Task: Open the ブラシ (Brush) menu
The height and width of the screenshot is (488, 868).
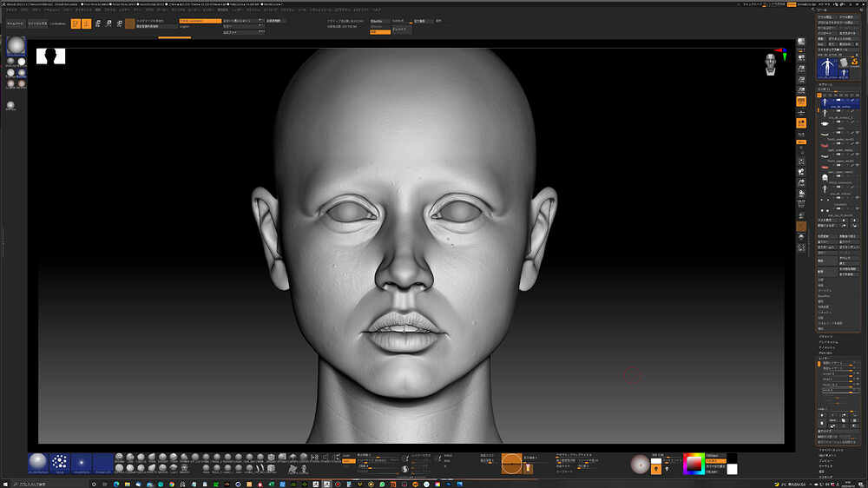Action: click(x=24, y=10)
